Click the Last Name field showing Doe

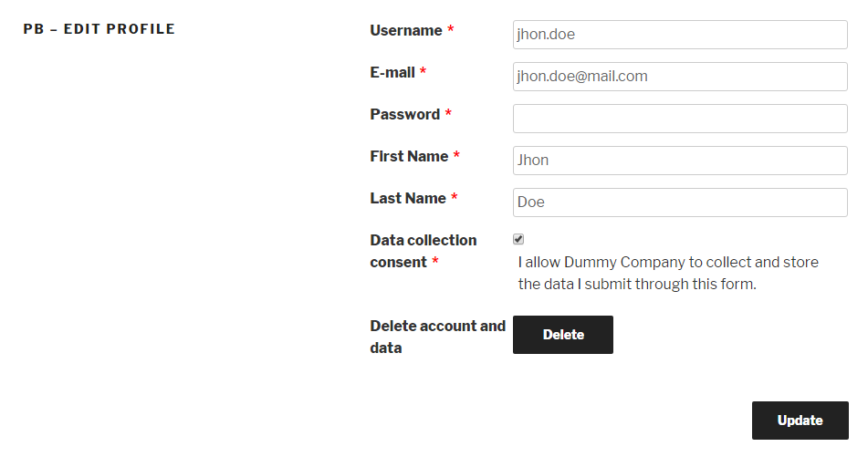coord(680,203)
